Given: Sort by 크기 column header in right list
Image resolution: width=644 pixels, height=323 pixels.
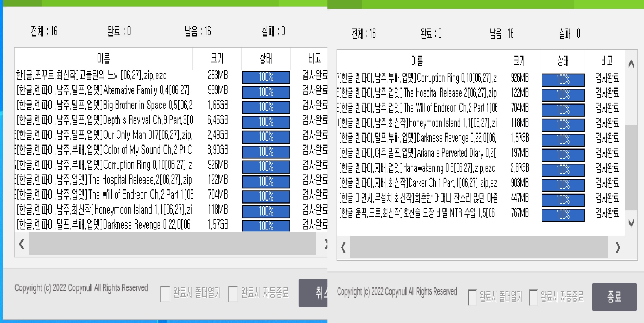Looking at the screenshot, I should coord(519,61).
